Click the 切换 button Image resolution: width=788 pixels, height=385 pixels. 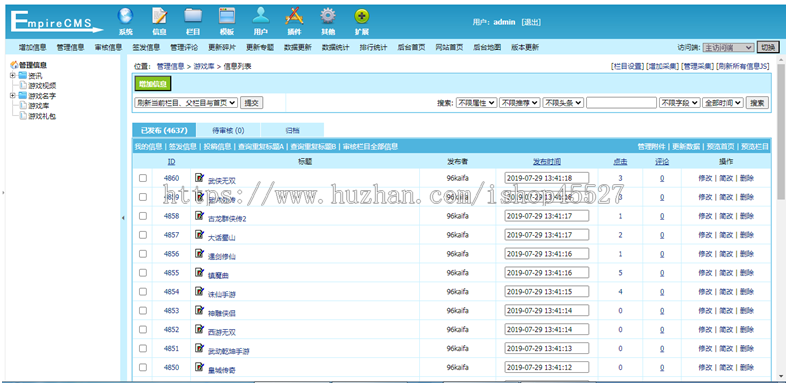coord(767,47)
